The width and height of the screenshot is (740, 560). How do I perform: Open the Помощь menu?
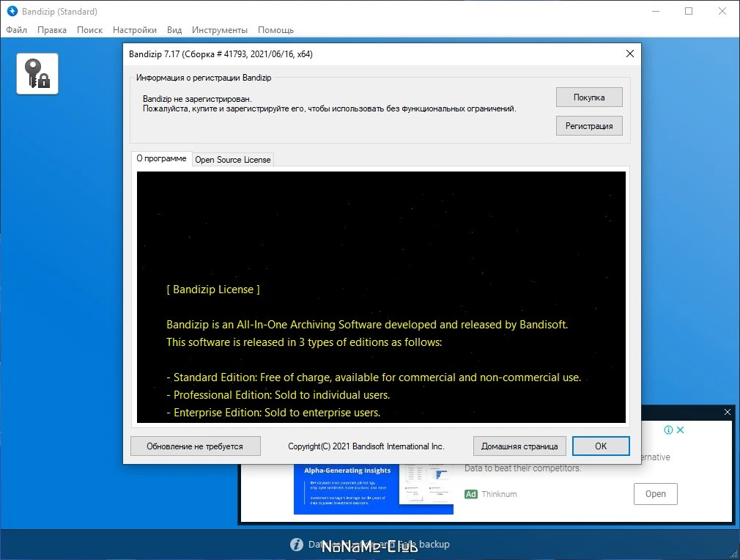275,30
